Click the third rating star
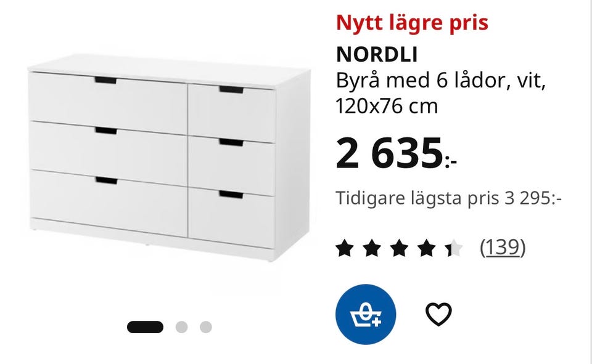592x364 pixels. [400, 248]
